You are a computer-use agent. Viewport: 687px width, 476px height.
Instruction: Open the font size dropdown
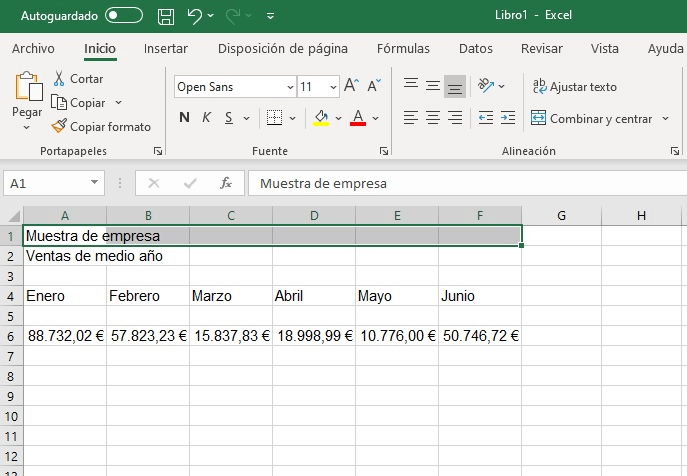click(333, 87)
